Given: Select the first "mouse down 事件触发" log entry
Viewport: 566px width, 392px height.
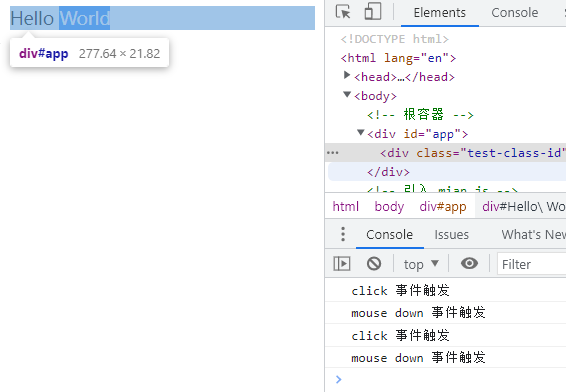Looking at the screenshot, I should tap(418, 313).
